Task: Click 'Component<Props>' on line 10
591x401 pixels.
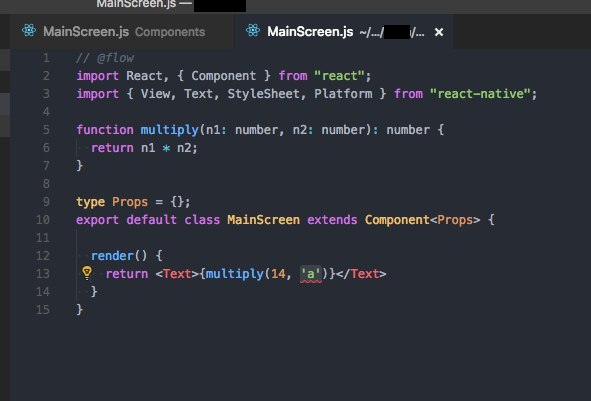Action: pyautogui.click(x=423, y=220)
